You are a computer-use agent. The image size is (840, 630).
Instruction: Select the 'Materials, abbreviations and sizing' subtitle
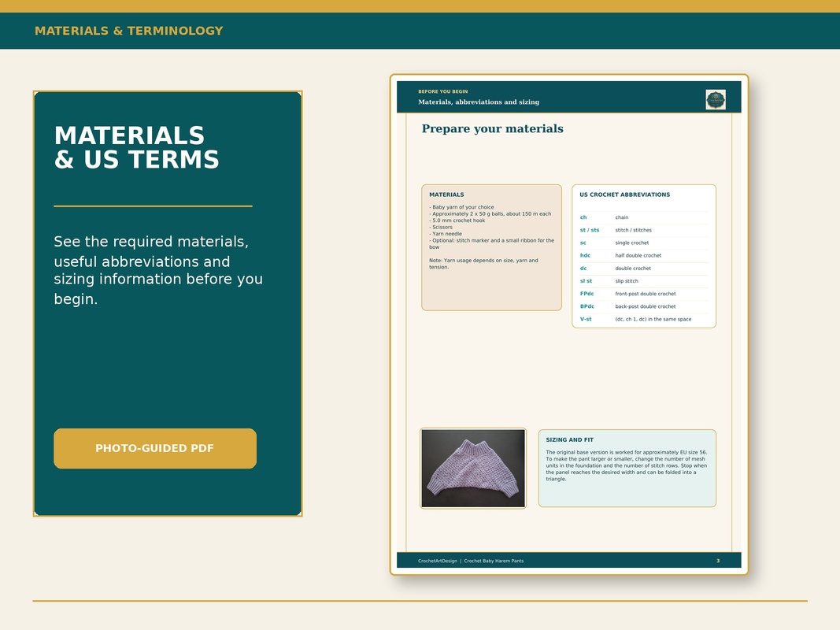479,102
